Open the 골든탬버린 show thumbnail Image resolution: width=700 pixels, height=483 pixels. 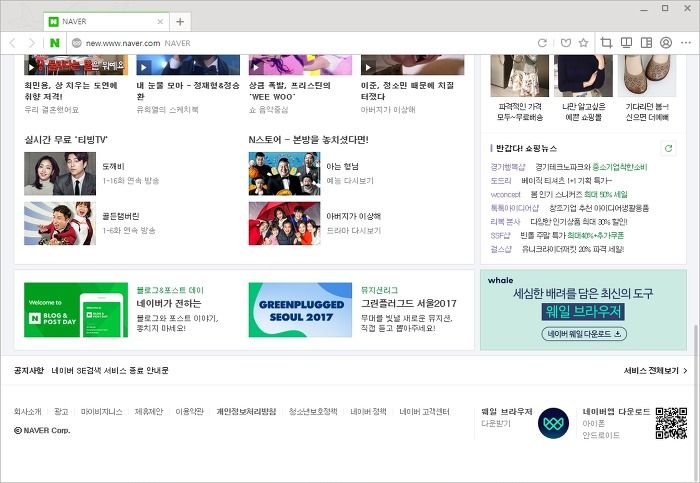[x=60, y=223]
